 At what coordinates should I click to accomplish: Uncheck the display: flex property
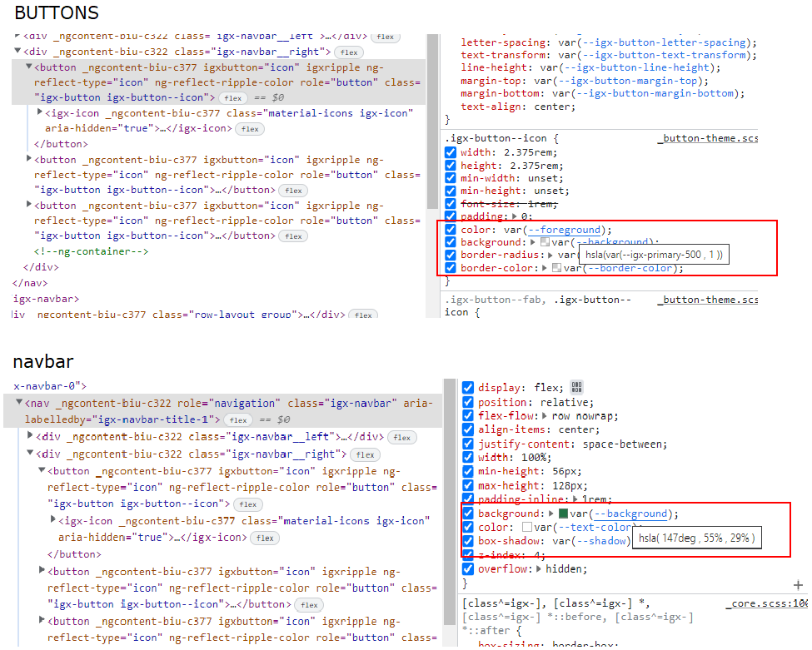coord(467,388)
